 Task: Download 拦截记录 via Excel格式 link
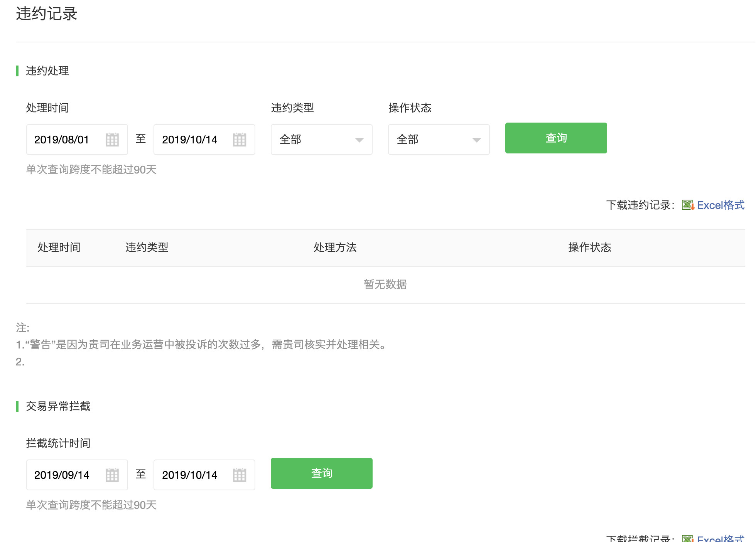pyautogui.click(x=721, y=538)
